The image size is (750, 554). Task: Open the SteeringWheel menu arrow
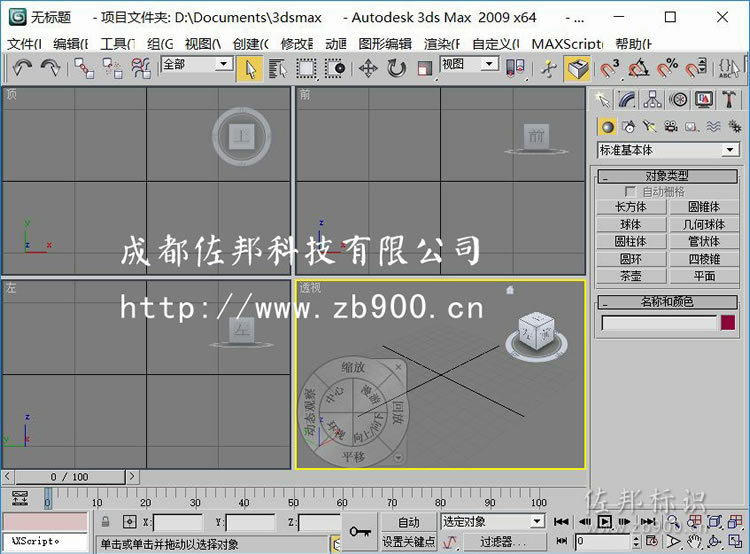pyautogui.click(x=398, y=458)
